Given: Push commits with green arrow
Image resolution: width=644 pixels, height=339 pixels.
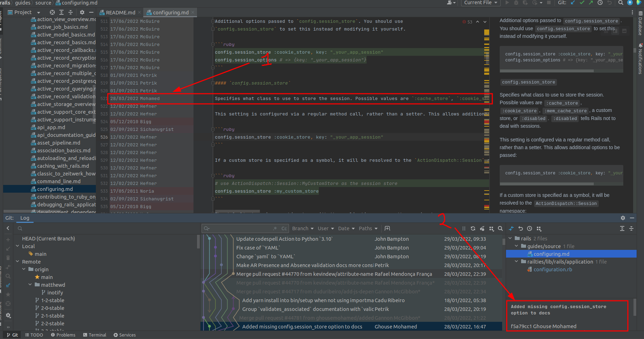Looking at the screenshot, I should [x=591, y=2].
